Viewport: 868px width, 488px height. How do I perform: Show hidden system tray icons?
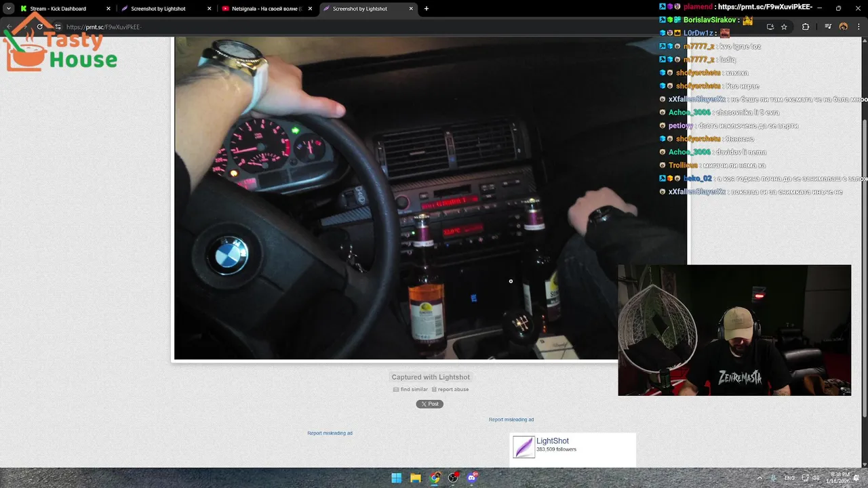click(759, 478)
